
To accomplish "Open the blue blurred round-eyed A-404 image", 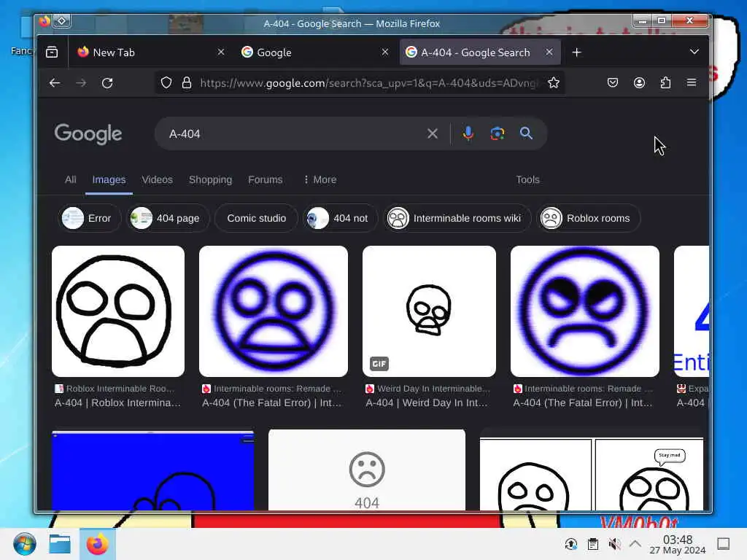I will (x=274, y=311).
